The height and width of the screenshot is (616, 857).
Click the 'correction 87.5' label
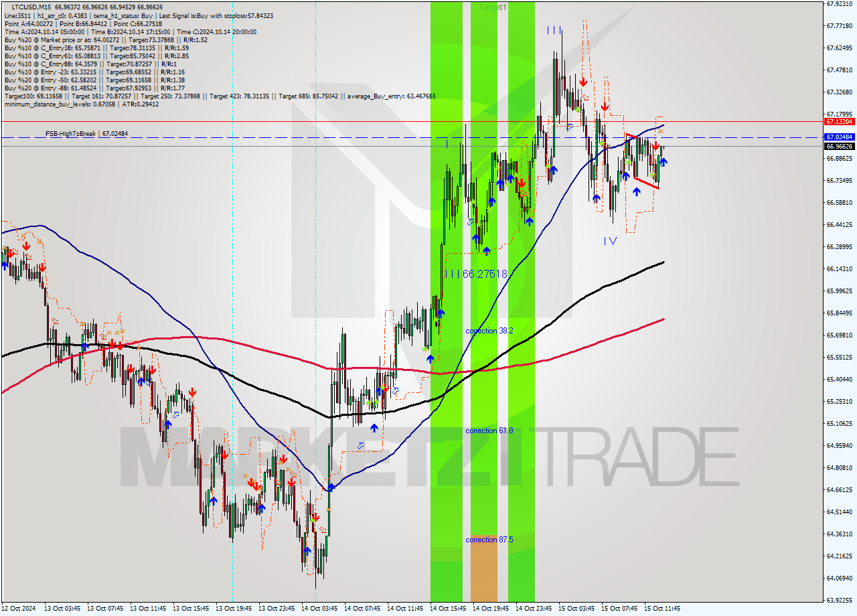click(x=489, y=540)
